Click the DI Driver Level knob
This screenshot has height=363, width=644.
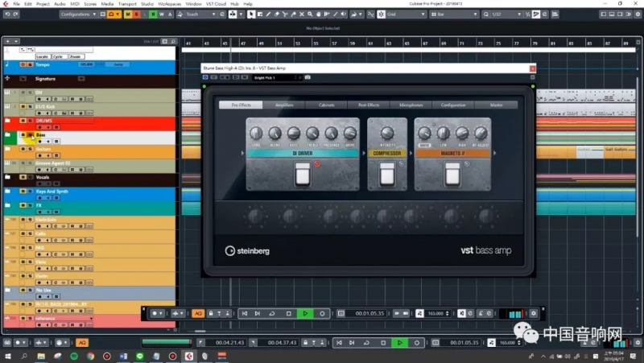[256, 133]
